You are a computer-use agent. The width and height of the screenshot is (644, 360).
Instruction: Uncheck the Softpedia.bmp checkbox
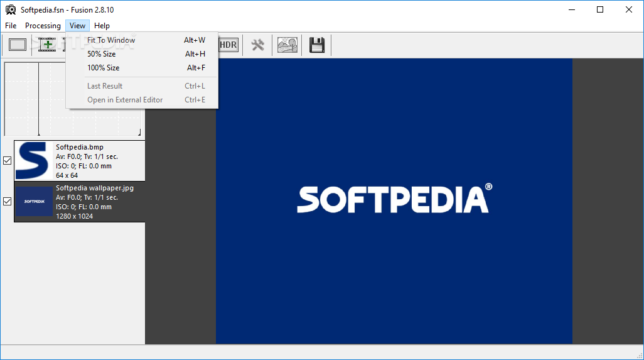click(7, 161)
